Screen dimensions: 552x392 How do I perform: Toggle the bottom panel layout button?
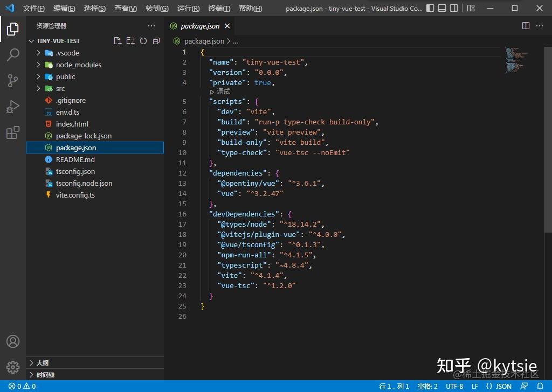point(441,9)
